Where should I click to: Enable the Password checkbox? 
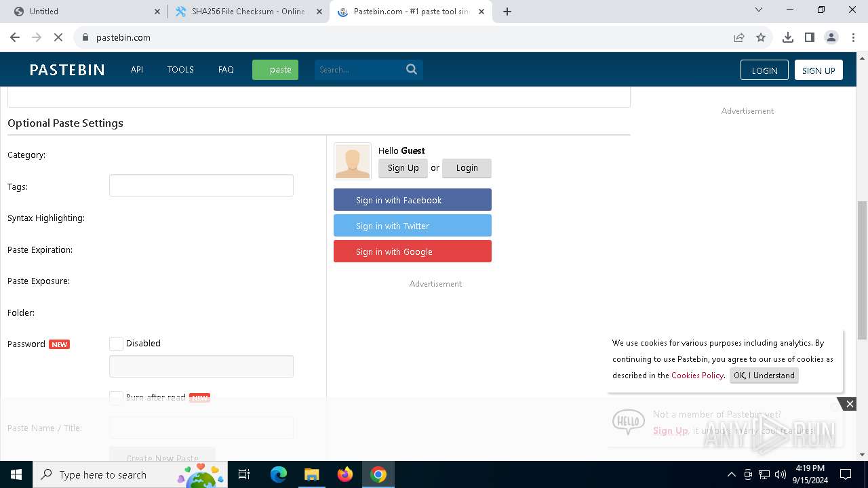(116, 344)
